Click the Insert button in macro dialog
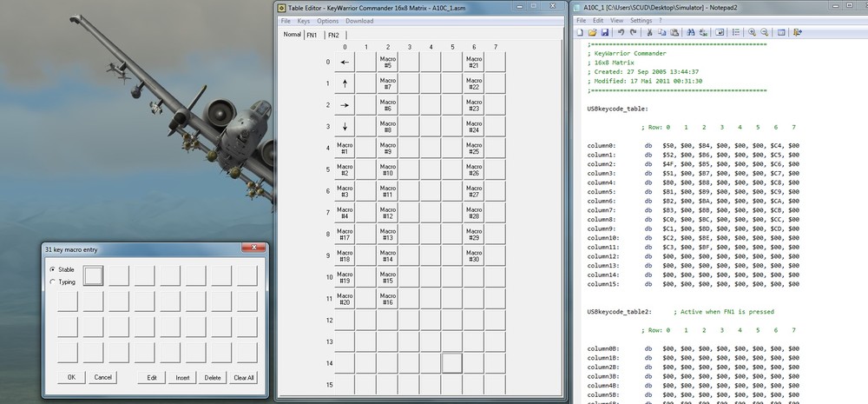 (x=182, y=377)
